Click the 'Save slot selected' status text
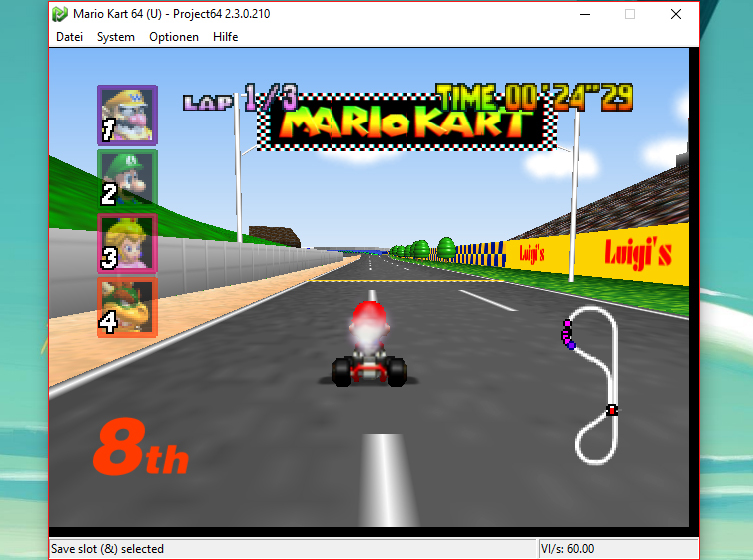Image resolution: width=753 pixels, height=560 pixels. coord(110,548)
